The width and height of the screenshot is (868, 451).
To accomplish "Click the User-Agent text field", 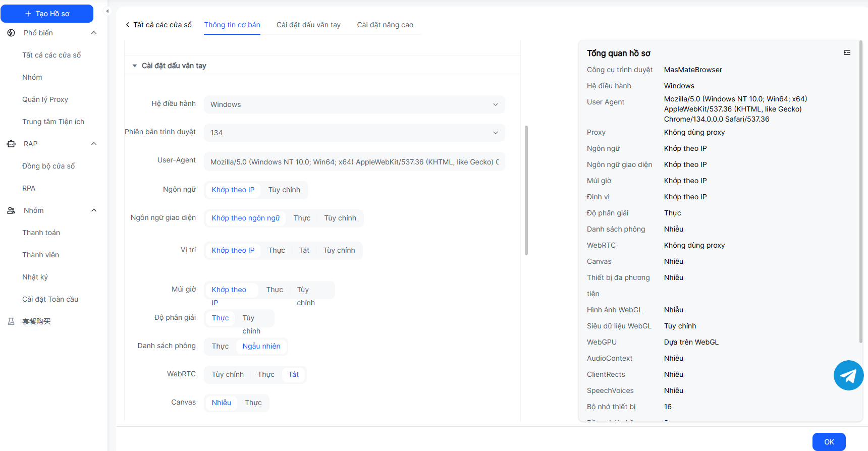I will pos(354,162).
